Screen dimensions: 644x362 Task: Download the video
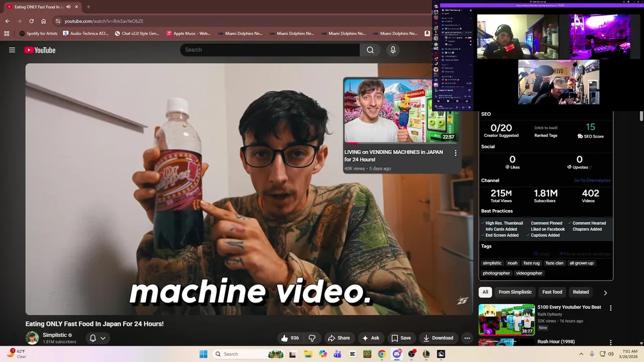click(x=438, y=338)
